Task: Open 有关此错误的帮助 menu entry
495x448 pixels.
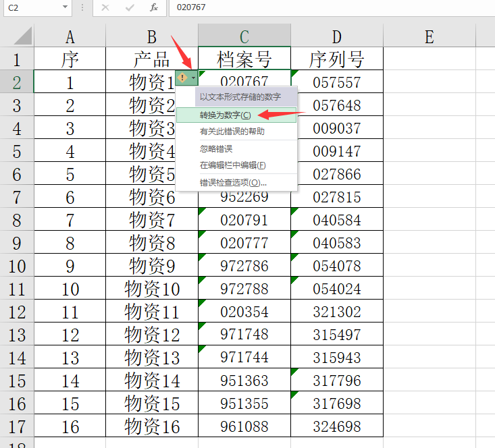Action: [x=236, y=132]
